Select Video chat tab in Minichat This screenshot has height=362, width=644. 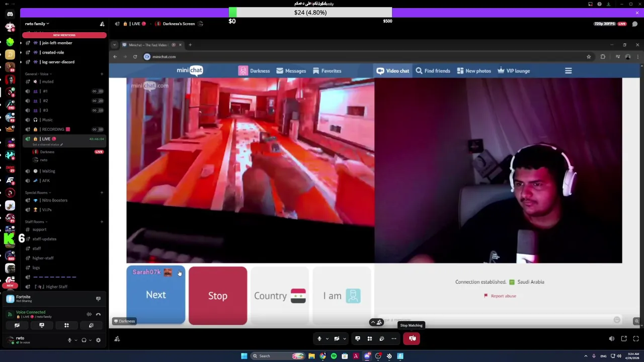(x=392, y=71)
